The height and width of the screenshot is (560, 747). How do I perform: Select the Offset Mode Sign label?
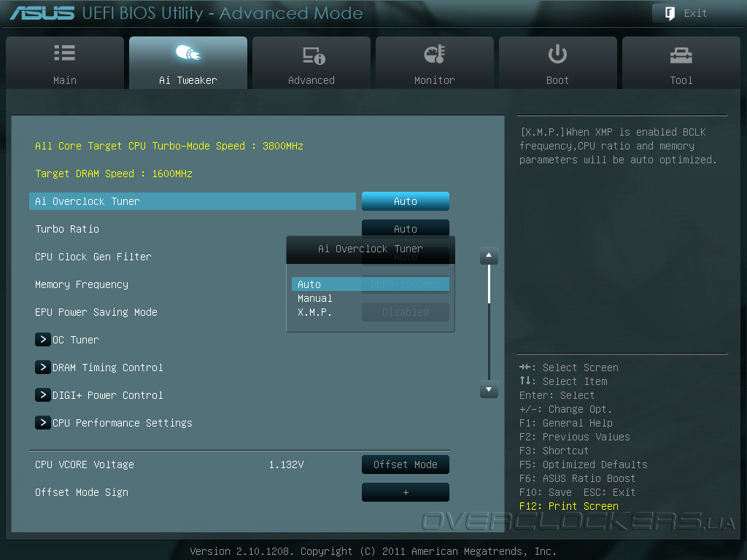(82, 492)
